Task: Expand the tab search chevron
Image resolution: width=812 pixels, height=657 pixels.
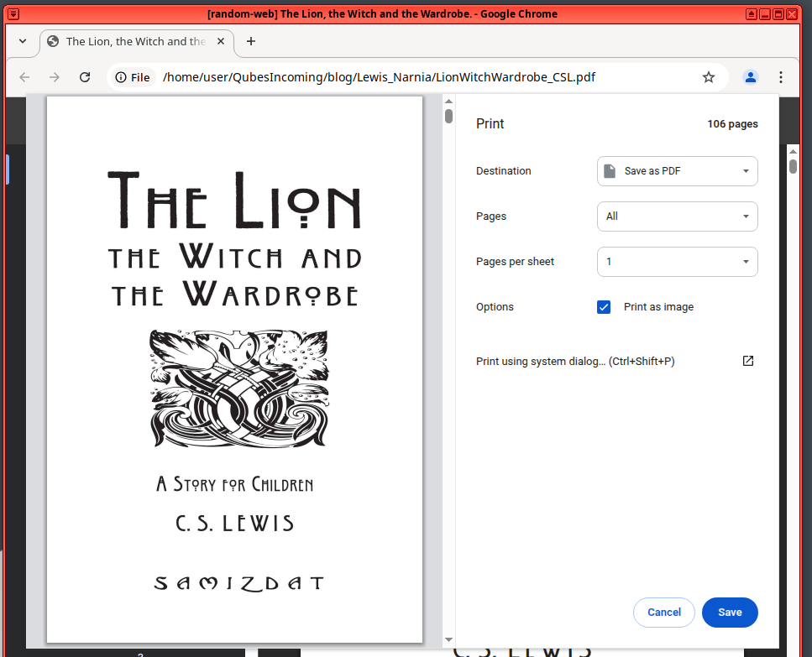Action: (x=23, y=41)
